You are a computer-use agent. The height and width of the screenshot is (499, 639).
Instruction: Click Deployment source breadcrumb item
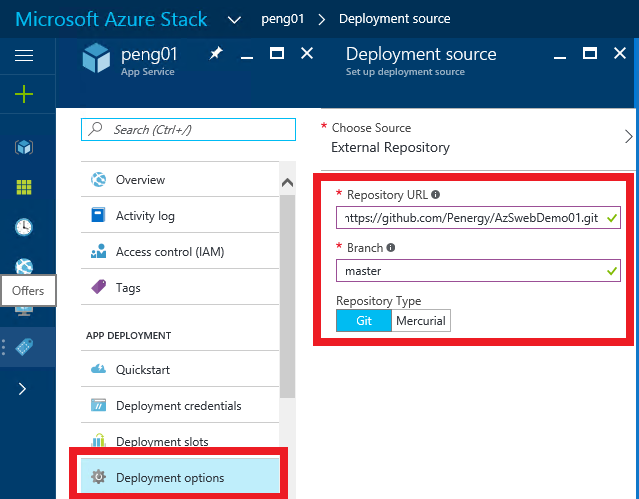click(x=394, y=19)
